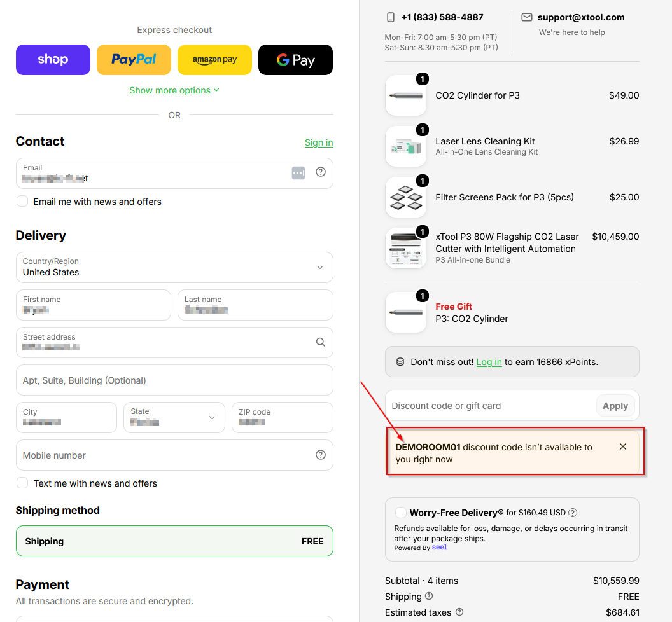The width and height of the screenshot is (672, 622).
Task: Check out with Google Pay
Action: click(x=295, y=60)
